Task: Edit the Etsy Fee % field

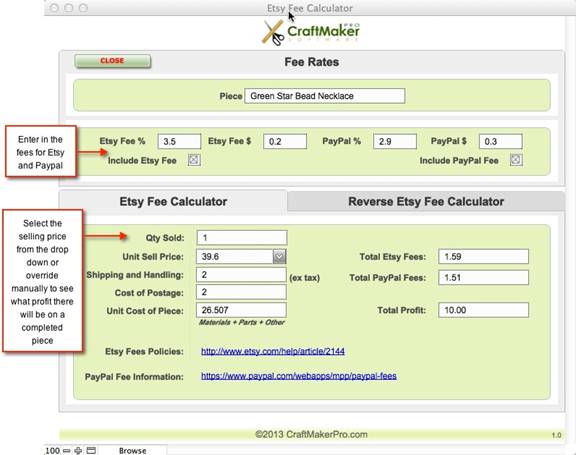Action: [x=179, y=141]
